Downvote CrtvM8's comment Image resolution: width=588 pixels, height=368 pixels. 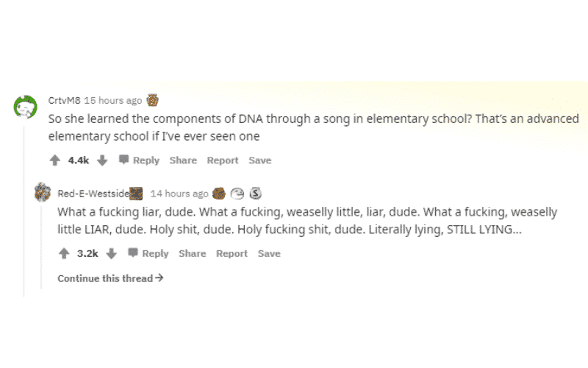click(102, 160)
